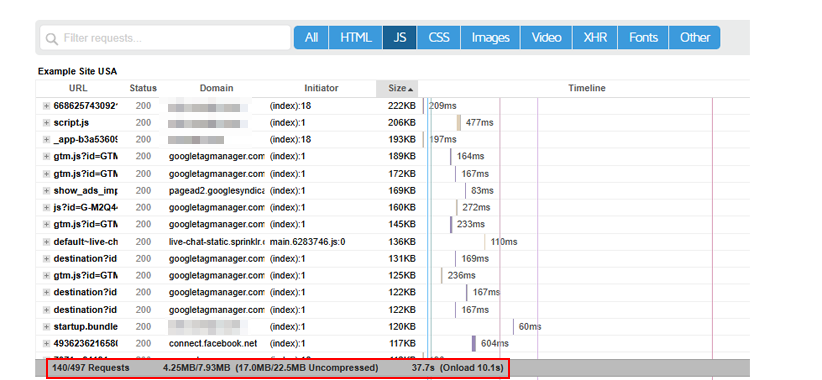Expand the 145KB gtm.js request row
822x380 pixels.
47,224
